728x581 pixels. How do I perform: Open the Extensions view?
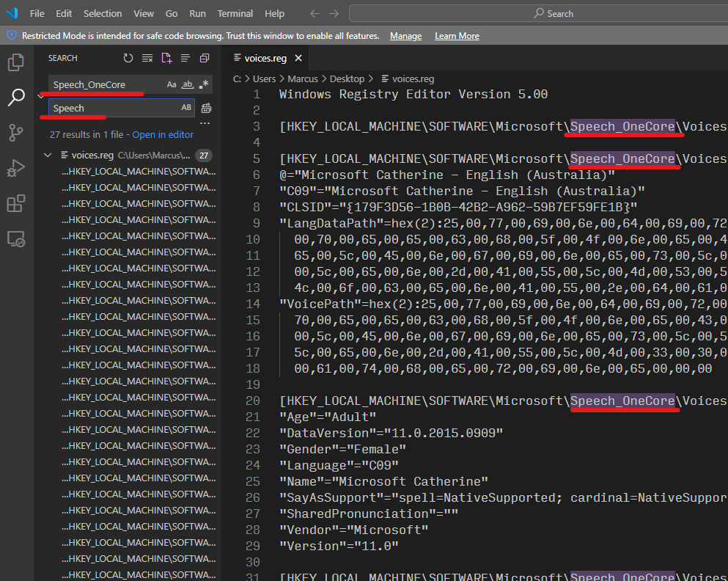[x=16, y=203]
